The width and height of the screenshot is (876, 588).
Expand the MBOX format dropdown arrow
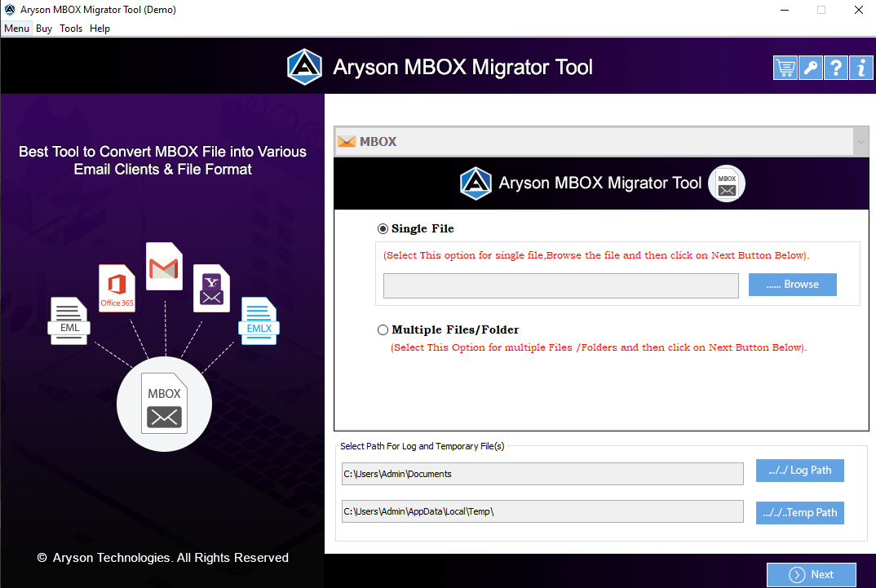coord(861,142)
